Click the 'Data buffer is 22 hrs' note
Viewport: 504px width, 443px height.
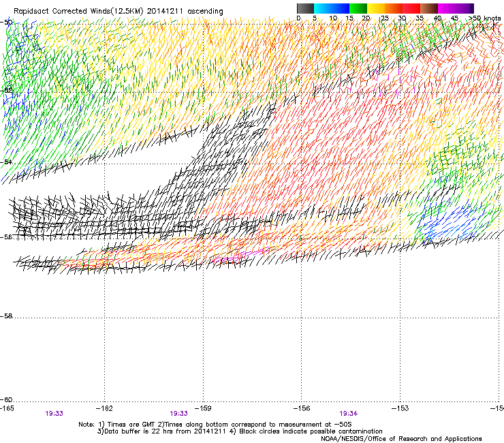161,431
